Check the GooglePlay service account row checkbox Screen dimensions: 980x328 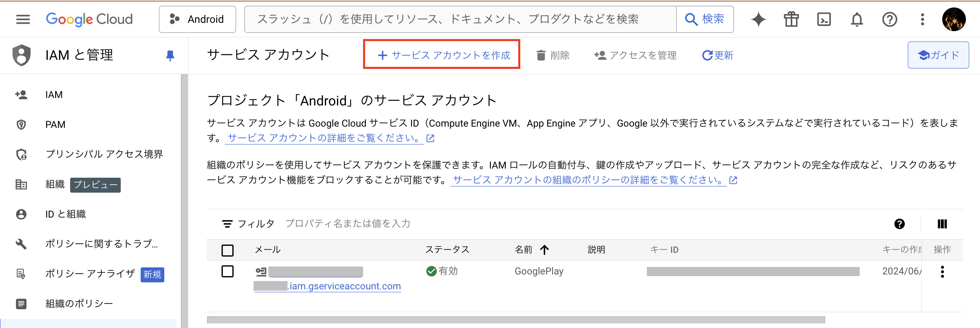click(227, 272)
